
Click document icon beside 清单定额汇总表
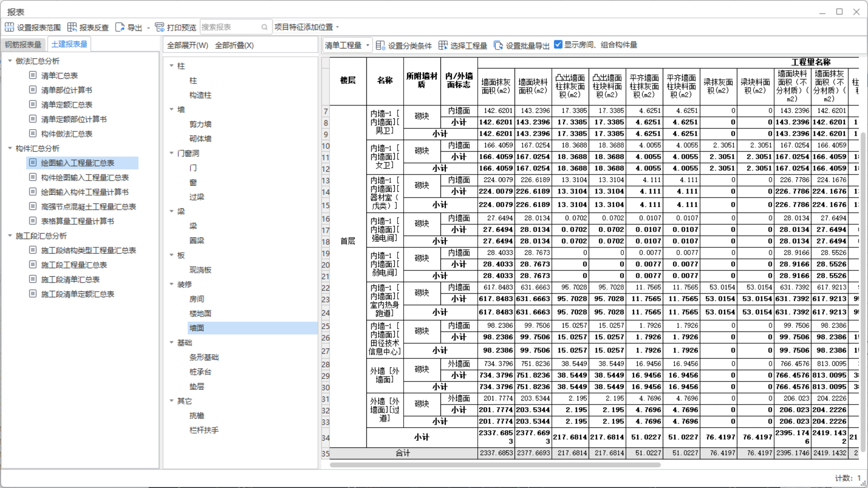[33, 104]
